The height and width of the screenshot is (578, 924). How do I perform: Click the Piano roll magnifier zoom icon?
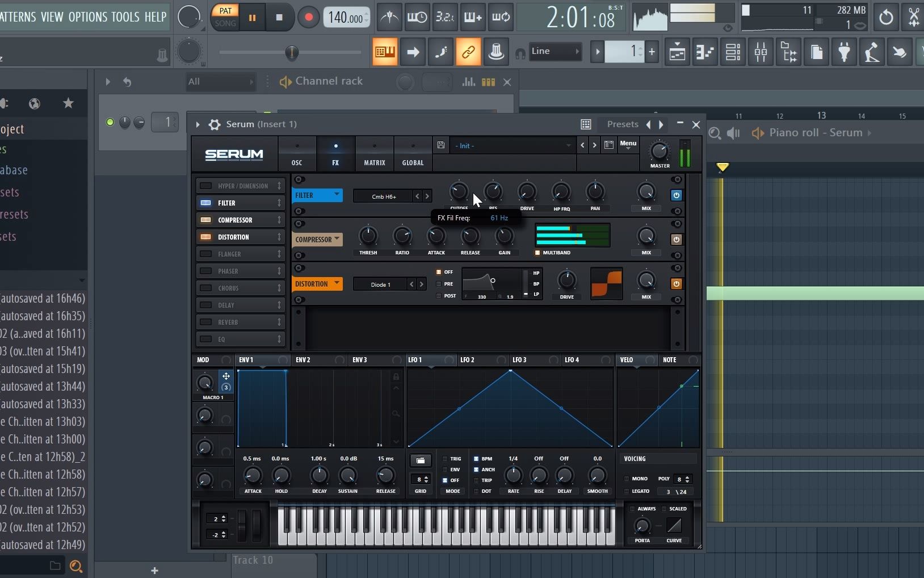(x=715, y=133)
